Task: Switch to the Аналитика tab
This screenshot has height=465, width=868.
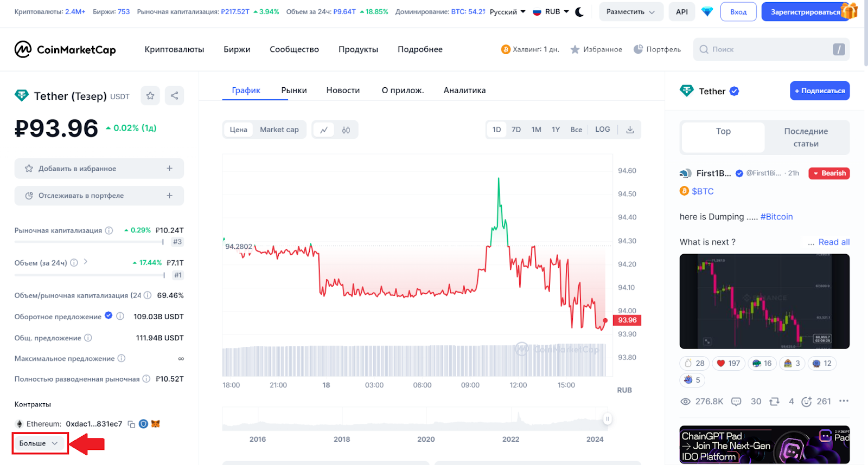Action: pos(464,91)
